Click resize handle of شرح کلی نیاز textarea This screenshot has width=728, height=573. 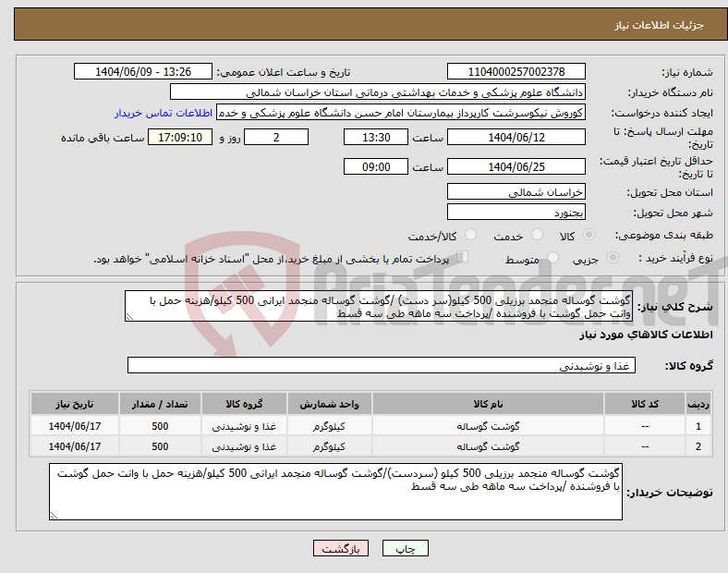click(129, 317)
